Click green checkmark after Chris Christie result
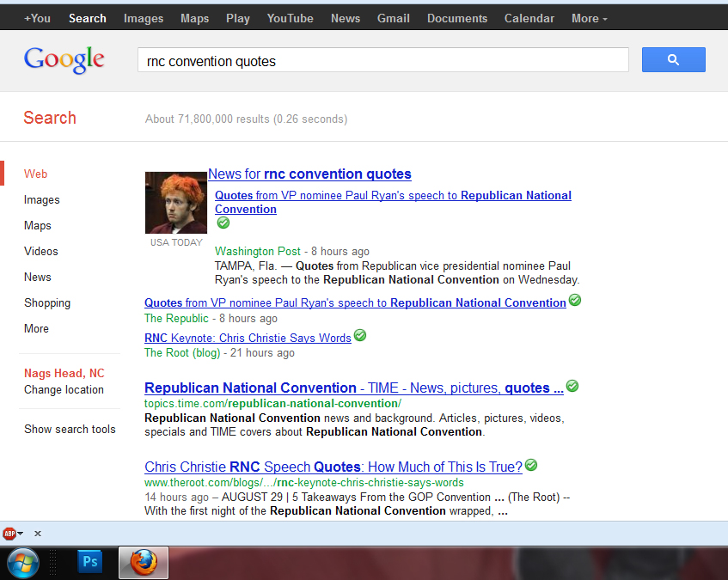 click(531, 465)
